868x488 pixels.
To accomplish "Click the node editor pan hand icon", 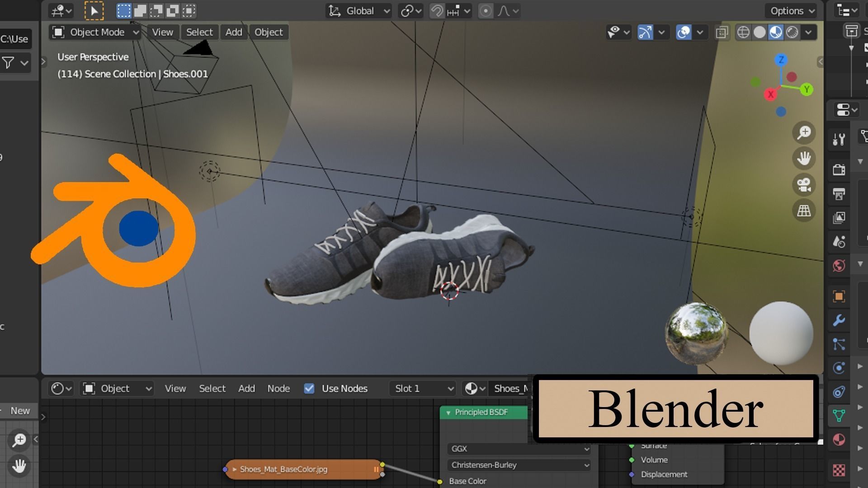I will click(19, 465).
